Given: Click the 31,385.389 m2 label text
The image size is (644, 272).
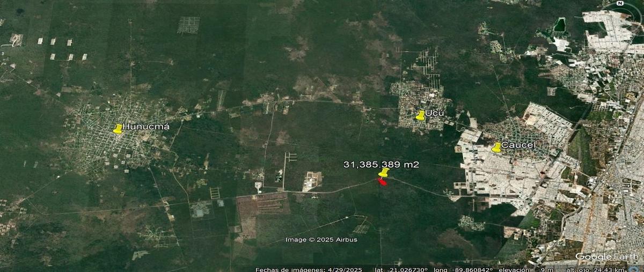Looking at the screenshot, I should click(381, 164).
